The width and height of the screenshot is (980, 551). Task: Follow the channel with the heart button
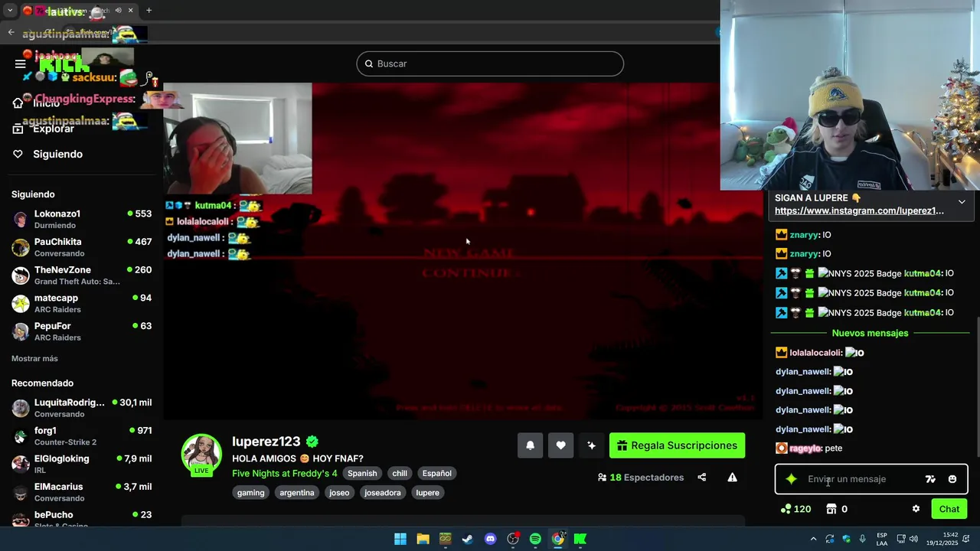point(560,445)
